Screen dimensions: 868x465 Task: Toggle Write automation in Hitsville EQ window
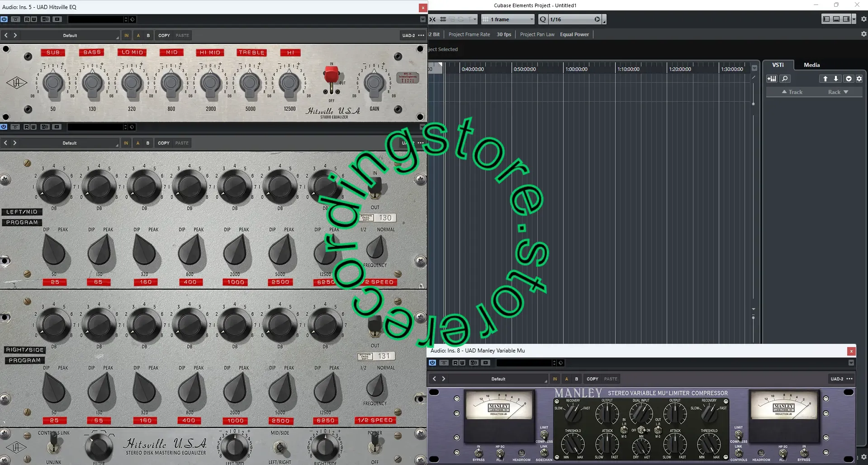coord(33,19)
